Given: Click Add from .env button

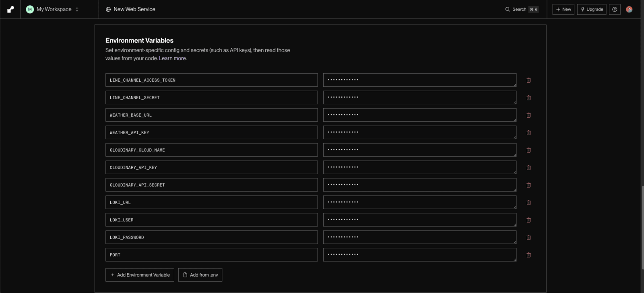Looking at the screenshot, I should point(200,275).
